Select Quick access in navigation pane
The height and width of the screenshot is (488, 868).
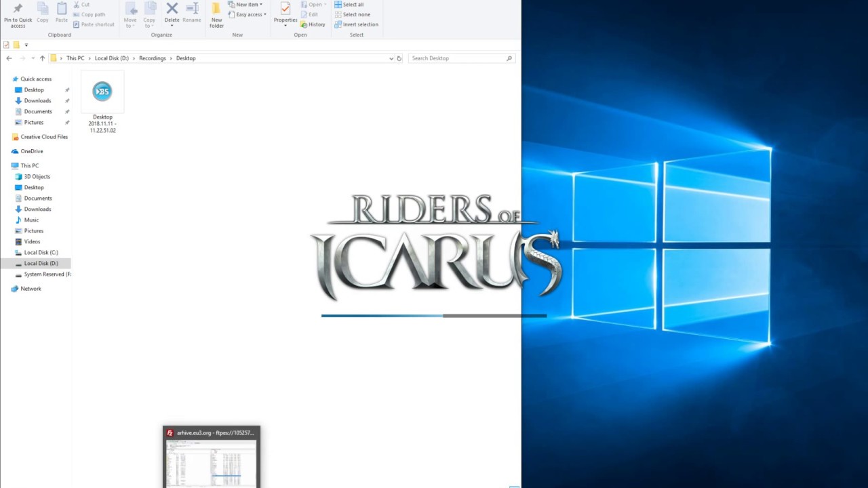36,79
